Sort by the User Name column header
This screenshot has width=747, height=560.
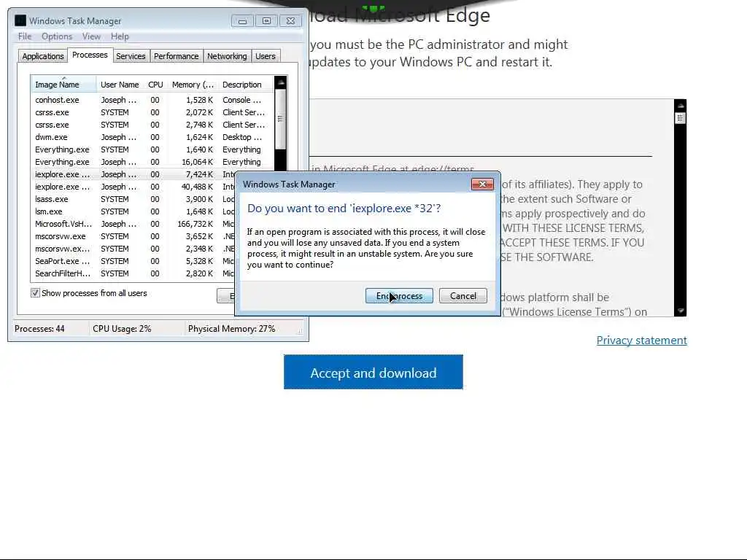120,85
